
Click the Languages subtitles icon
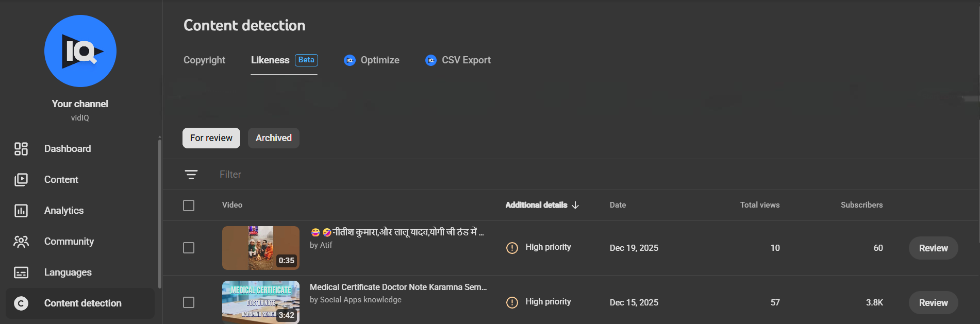pyautogui.click(x=21, y=272)
